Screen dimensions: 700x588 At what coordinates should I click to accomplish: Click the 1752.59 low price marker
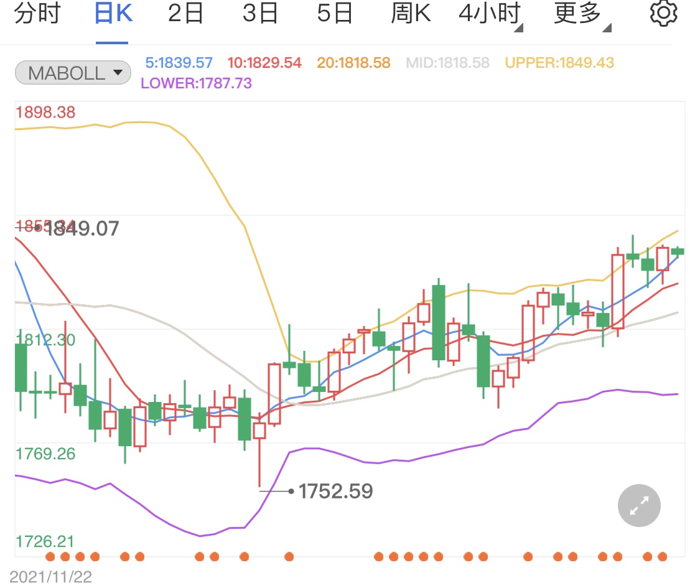pos(336,491)
